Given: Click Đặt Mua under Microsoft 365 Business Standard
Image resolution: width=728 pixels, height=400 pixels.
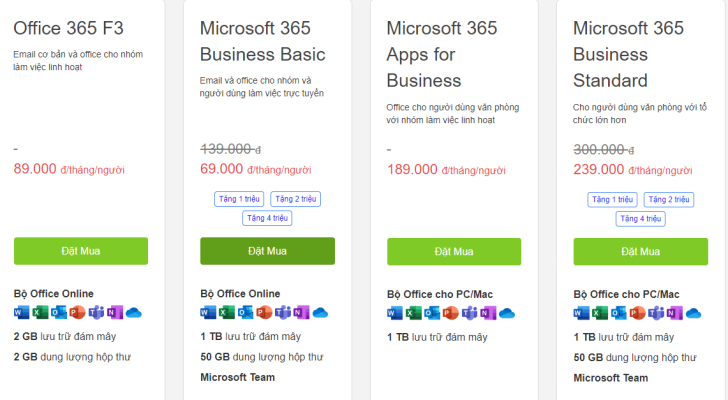Looking at the screenshot, I should (641, 252).
